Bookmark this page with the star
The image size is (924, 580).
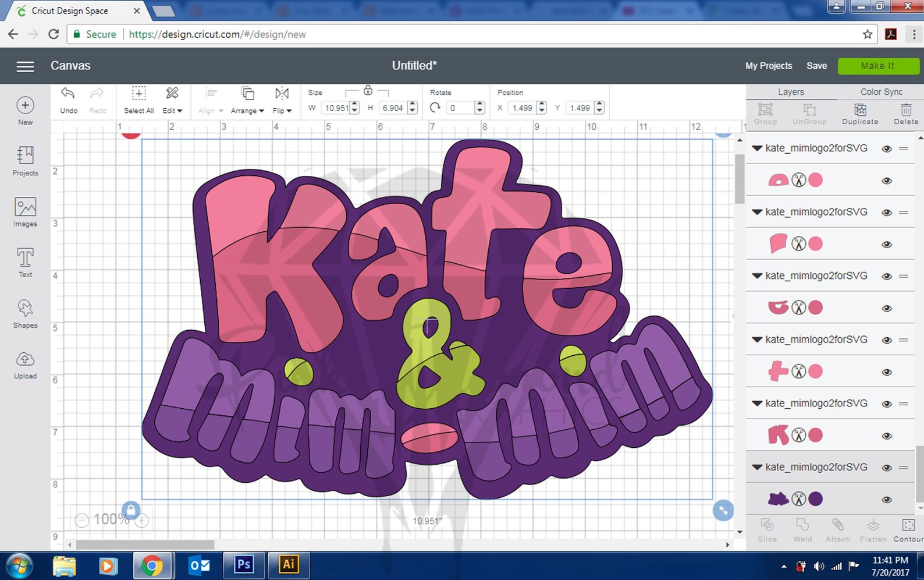(867, 34)
